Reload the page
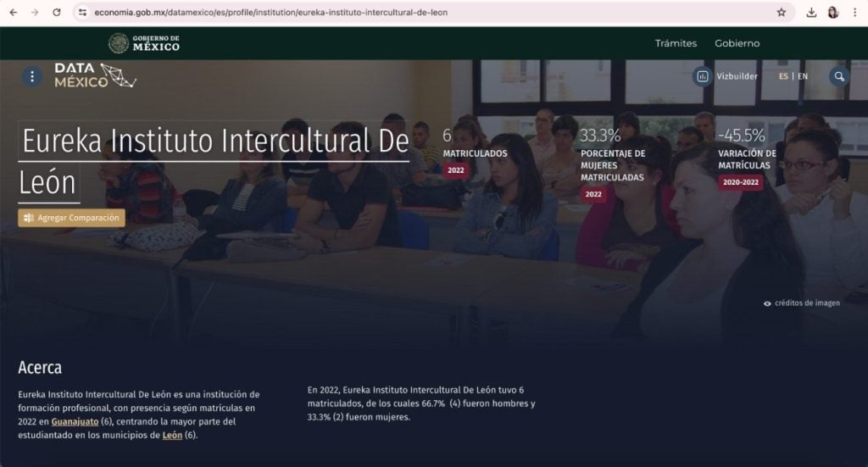This screenshot has height=467, width=868. (57, 13)
